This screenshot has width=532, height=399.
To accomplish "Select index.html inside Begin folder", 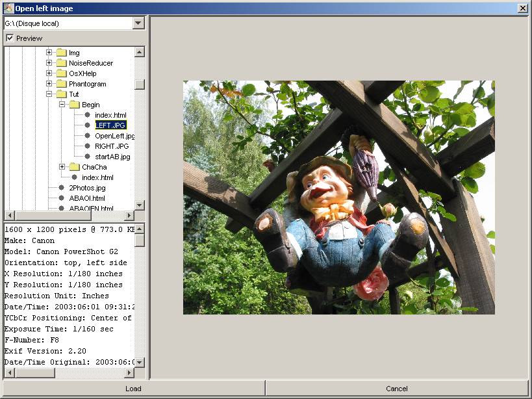I will pyautogui.click(x=110, y=115).
